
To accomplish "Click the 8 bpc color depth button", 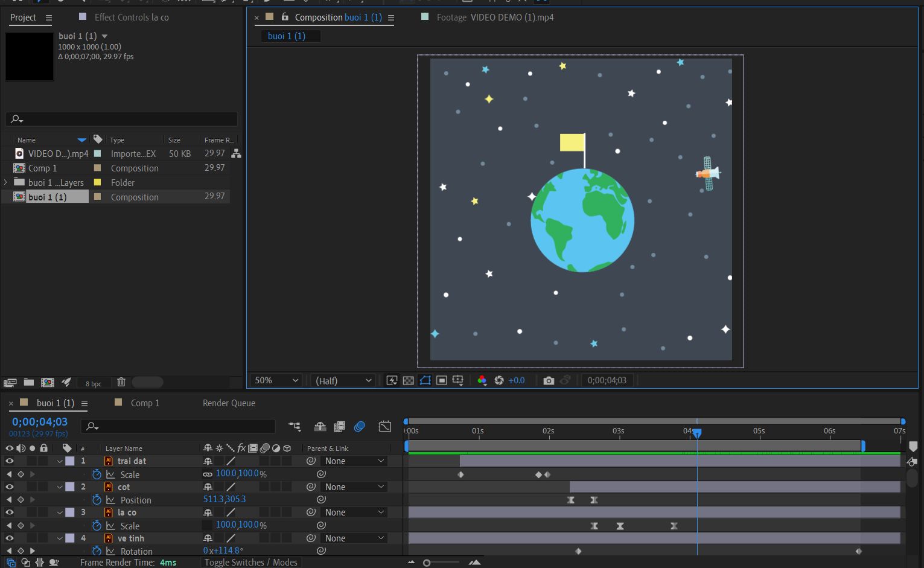I will (94, 383).
